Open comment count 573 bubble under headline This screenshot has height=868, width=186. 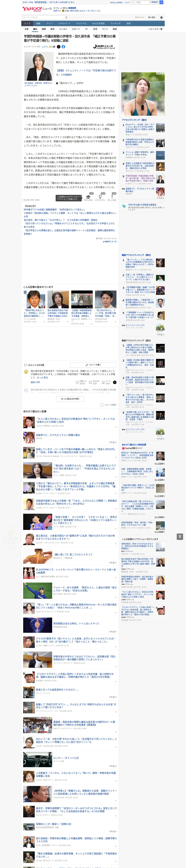click(45, 47)
